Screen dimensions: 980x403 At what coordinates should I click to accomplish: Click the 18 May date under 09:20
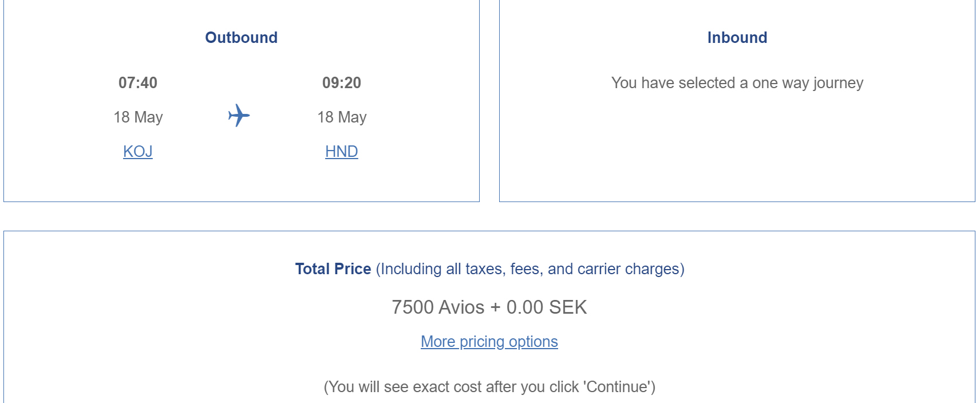click(x=342, y=117)
